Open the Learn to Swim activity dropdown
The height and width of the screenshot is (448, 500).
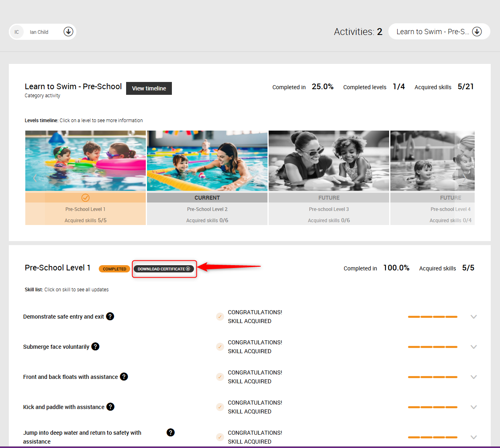[x=477, y=32]
